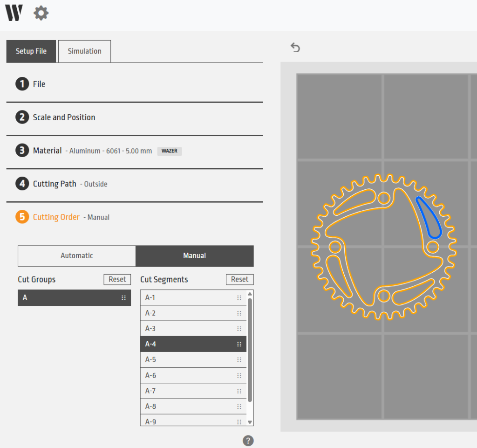The image size is (477, 448).
Task: Click drag handle icon on segment A-1
Action: point(239,298)
